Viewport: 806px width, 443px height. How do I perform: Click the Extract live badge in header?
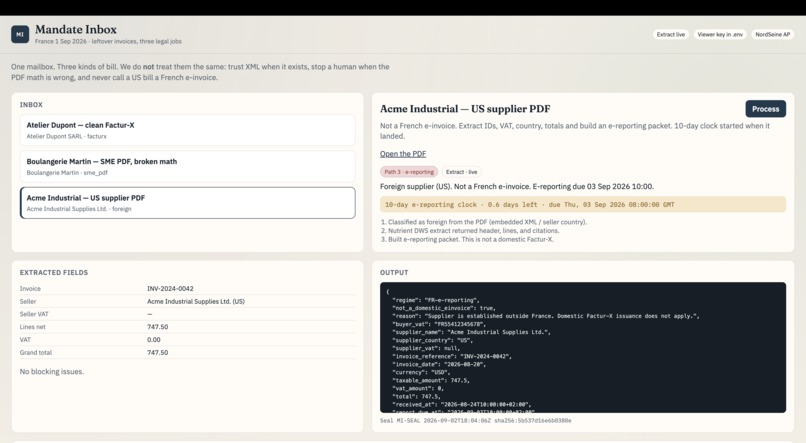click(x=671, y=34)
